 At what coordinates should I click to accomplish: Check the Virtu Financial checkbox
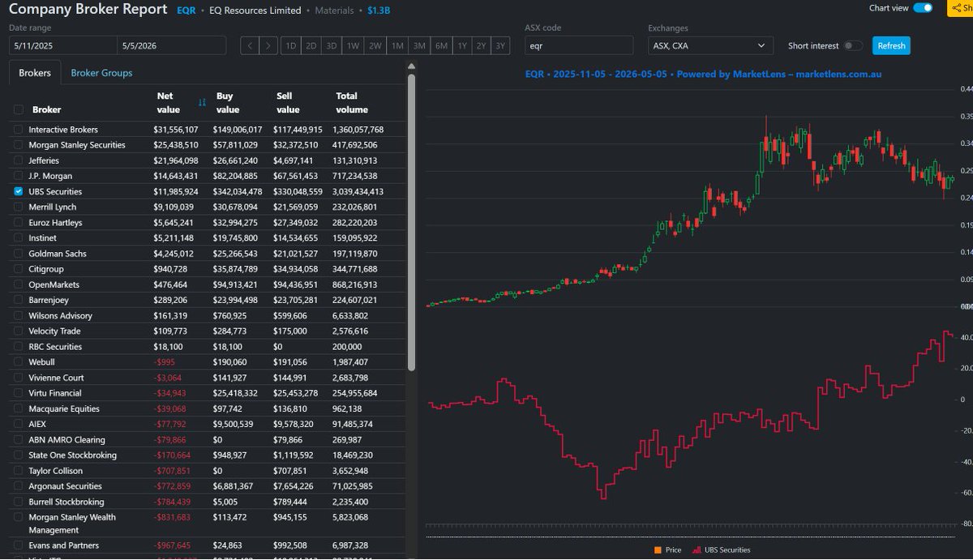19,393
